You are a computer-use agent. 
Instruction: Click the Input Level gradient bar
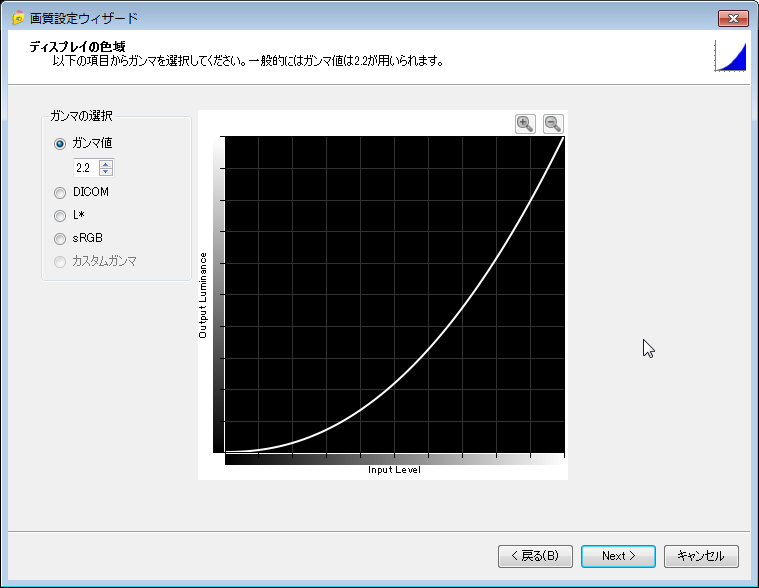click(394, 459)
